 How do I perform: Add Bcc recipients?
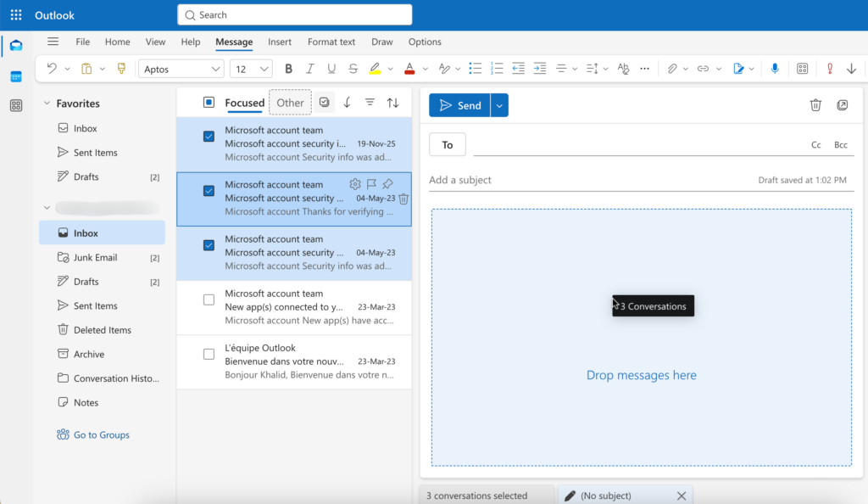[841, 144]
